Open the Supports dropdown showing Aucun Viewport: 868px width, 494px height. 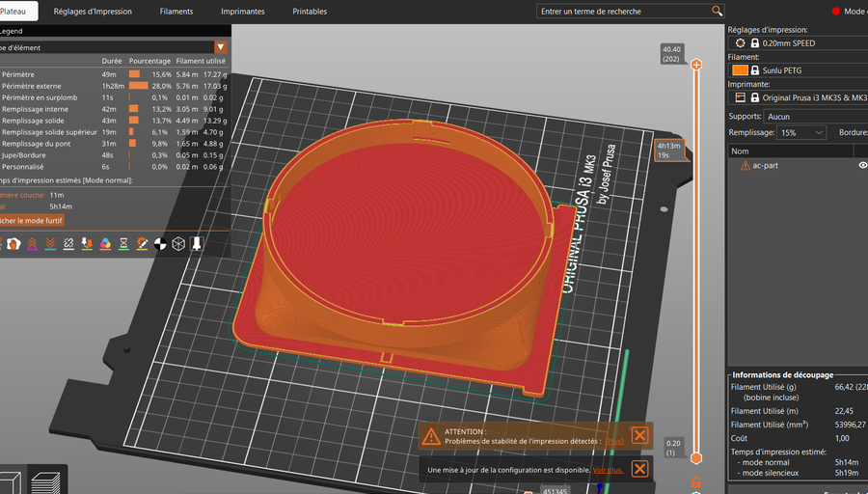815,117
